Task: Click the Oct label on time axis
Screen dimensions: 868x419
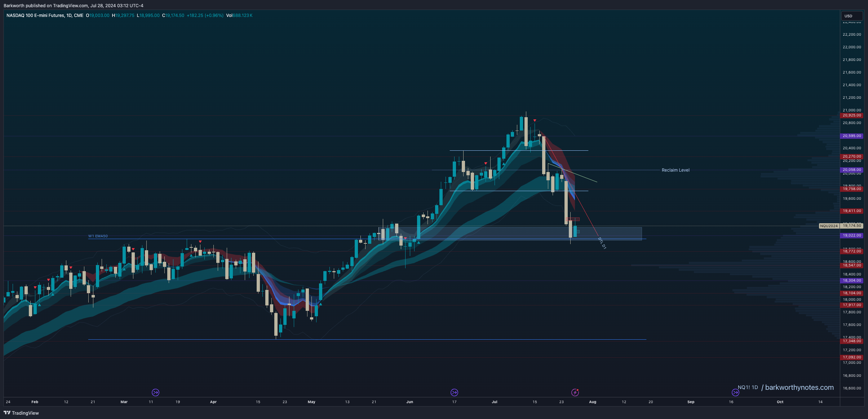Action: (780, 402)
